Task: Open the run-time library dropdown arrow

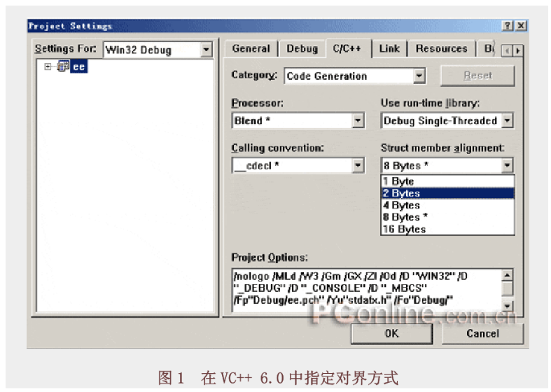Action: pyautogui.click(x=507, y=121)
